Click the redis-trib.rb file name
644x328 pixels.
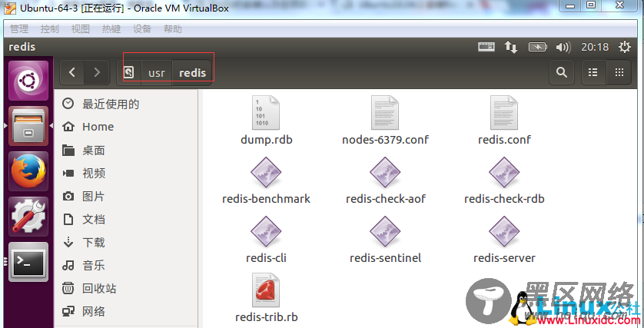pos(266,317)
